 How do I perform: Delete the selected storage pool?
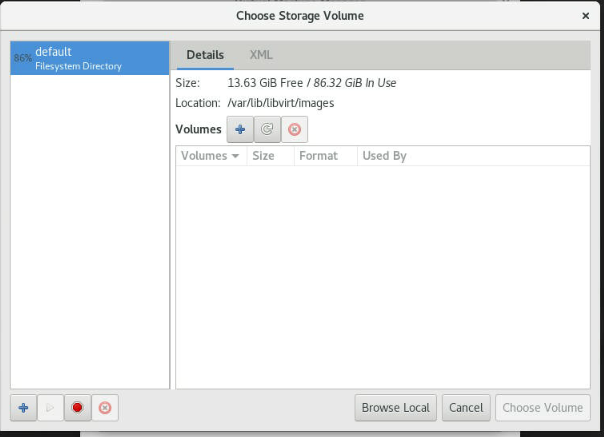(x=104, y=407)
